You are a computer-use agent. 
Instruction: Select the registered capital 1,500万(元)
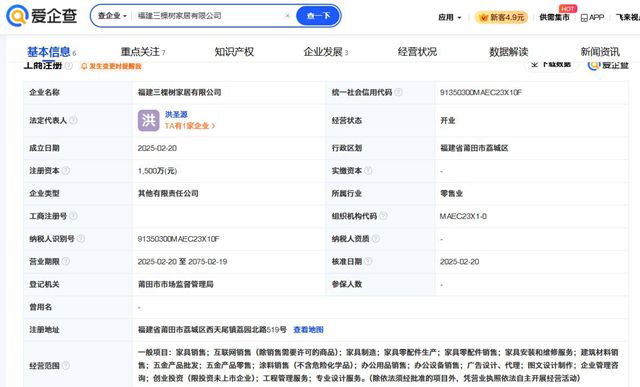[157, 171]
